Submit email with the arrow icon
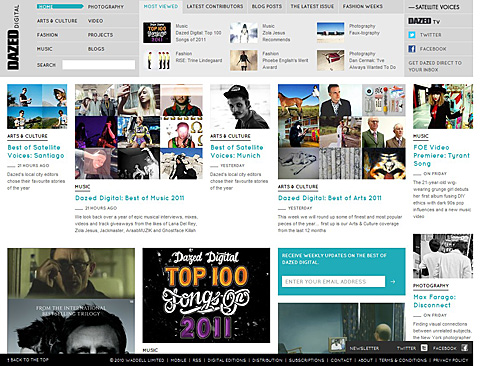 (393, 282)
